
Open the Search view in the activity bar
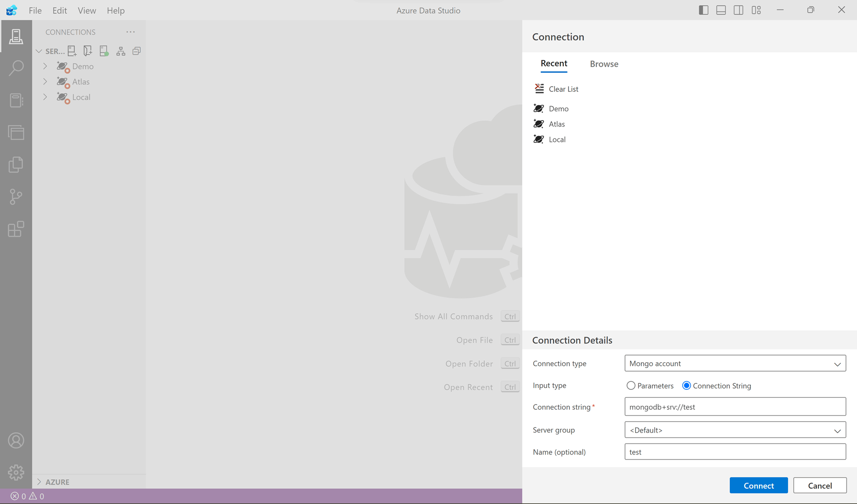click(16, 68)
